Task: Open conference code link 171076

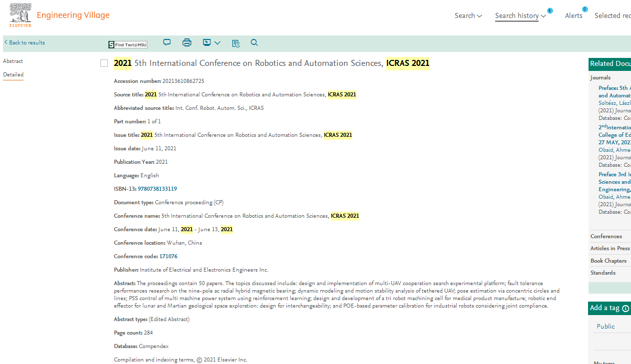Action: (168, 256)
